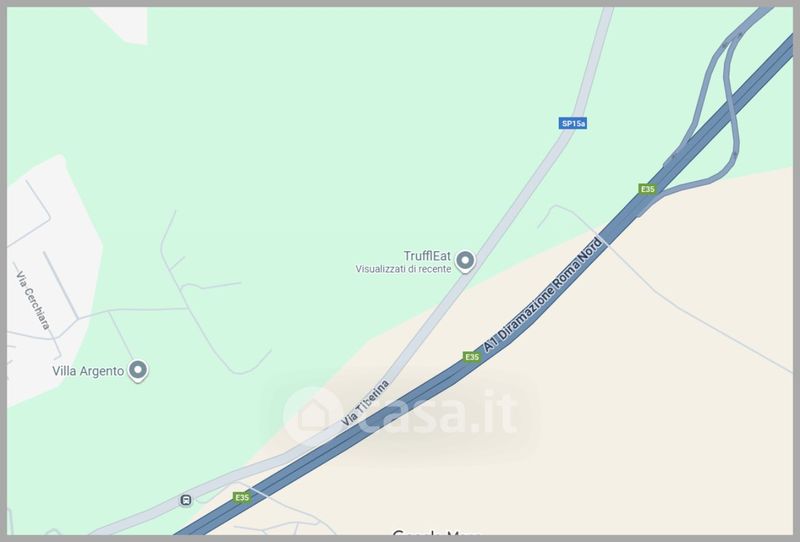Select the Via Cerchiara street label
Image resolution: width=800 pixels, height=542 pixels.
tap(33, 300)
